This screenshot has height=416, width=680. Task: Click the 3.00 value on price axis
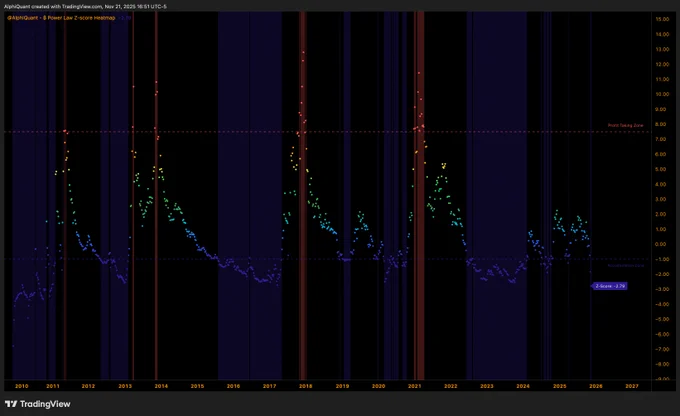pos(662,199)
